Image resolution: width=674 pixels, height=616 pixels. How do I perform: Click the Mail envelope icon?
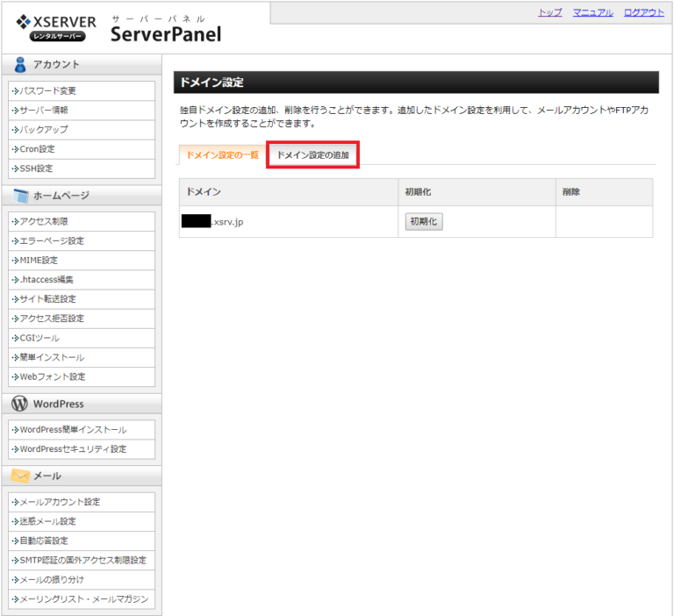pos(19,476)
